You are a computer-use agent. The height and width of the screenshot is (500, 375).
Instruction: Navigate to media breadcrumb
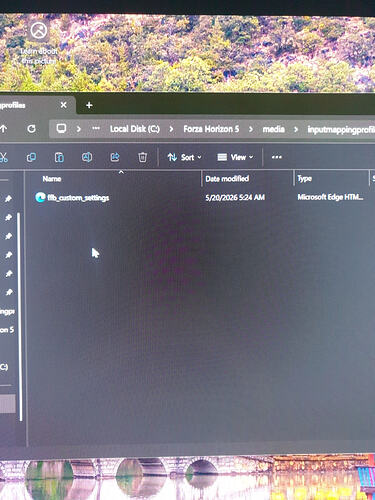pyautogui.click(x=273, y=129)
